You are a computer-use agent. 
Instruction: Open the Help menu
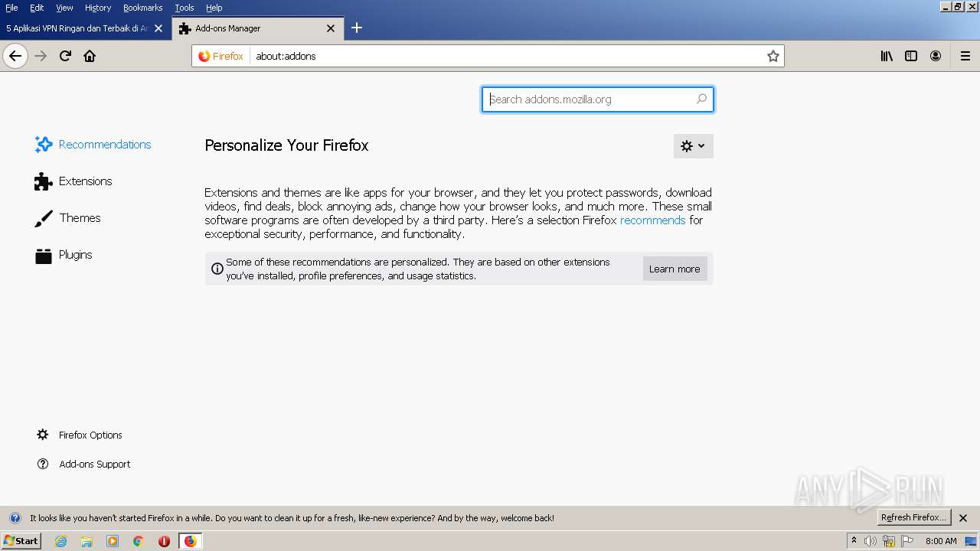coord(214,8)
